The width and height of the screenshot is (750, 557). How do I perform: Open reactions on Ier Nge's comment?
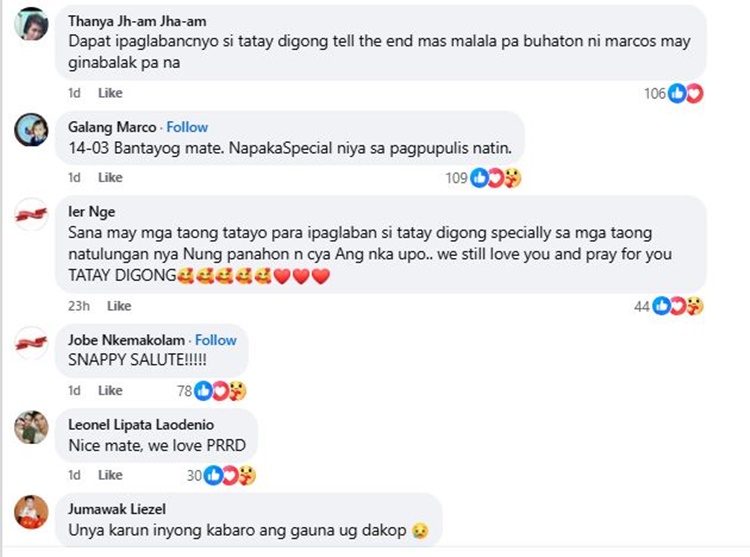[679, 306]
